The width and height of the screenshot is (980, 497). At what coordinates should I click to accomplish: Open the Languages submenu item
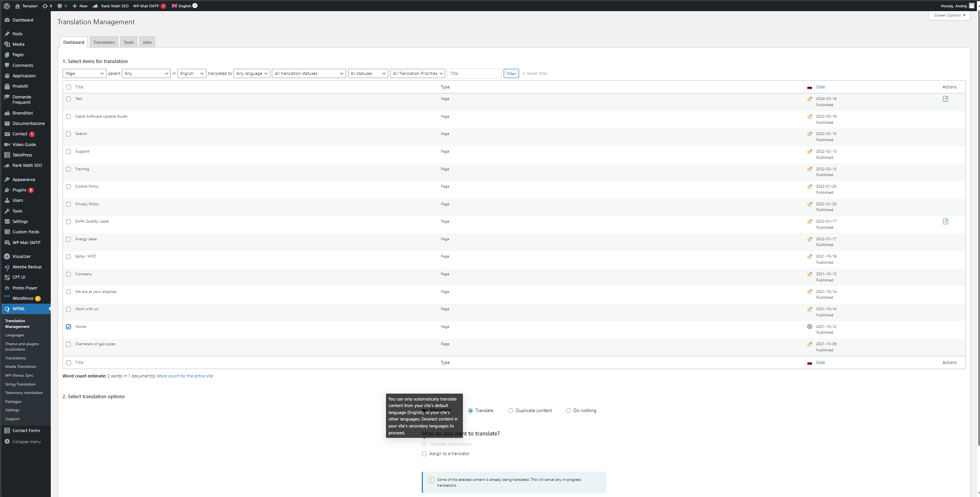pos(15,335)
